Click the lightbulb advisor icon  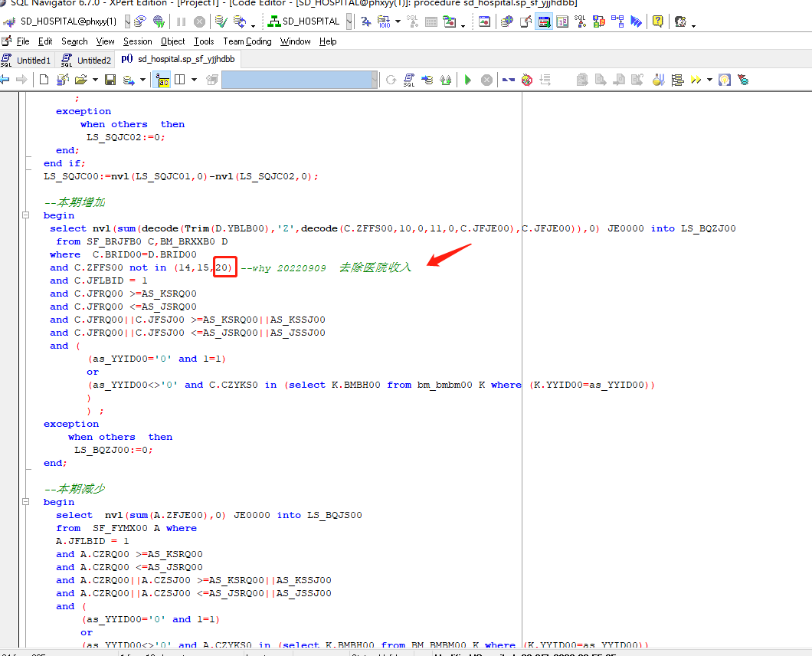725,80
